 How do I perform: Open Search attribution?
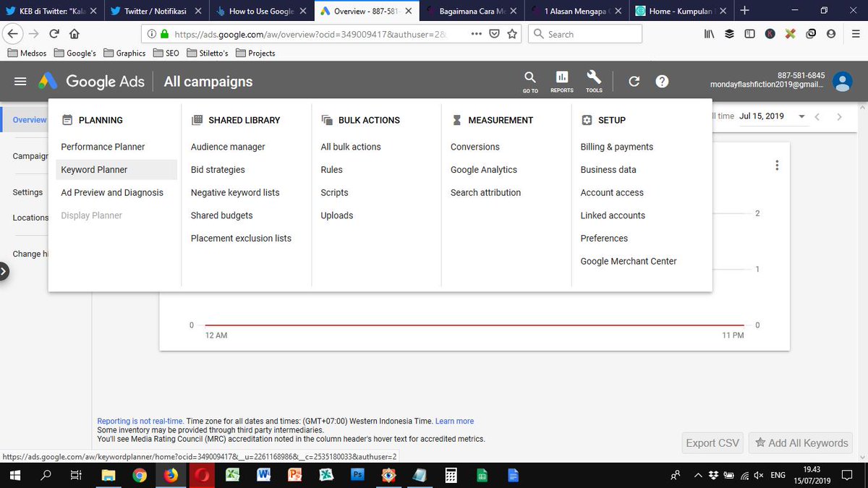(485, 193)
